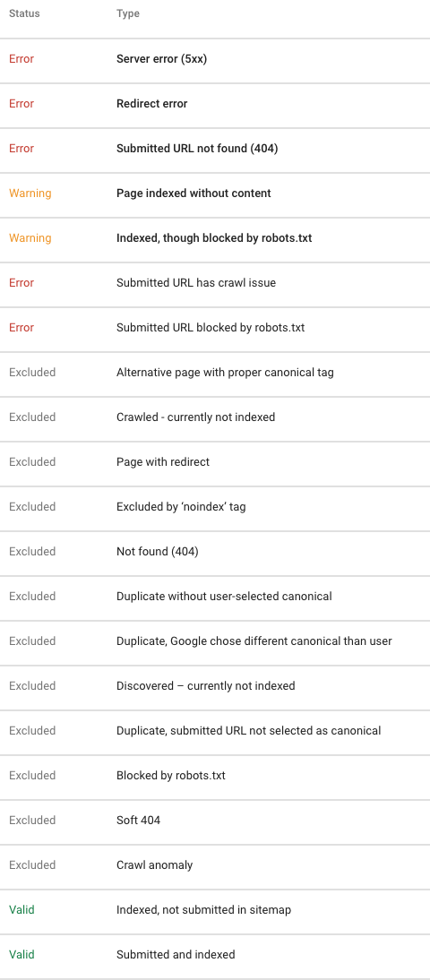The height and width of the screenshot is (980, 430).
Task: Open Indexed, not submitted in sitemap
Action: click(x=215, y=911)
